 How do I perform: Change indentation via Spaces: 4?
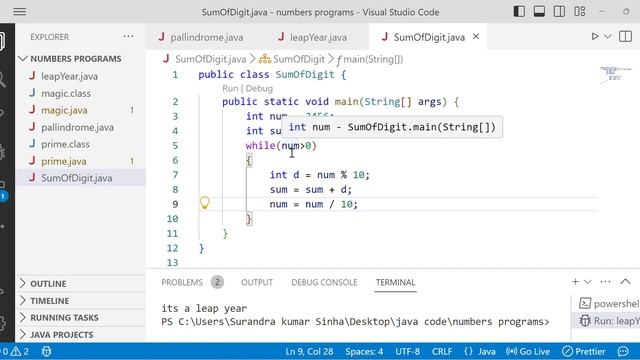(364, 351)
